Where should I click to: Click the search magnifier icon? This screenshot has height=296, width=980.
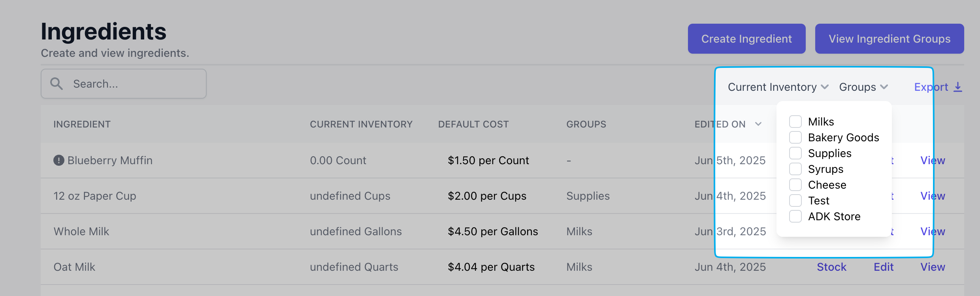pyautogui.click(x=57, y=84)
